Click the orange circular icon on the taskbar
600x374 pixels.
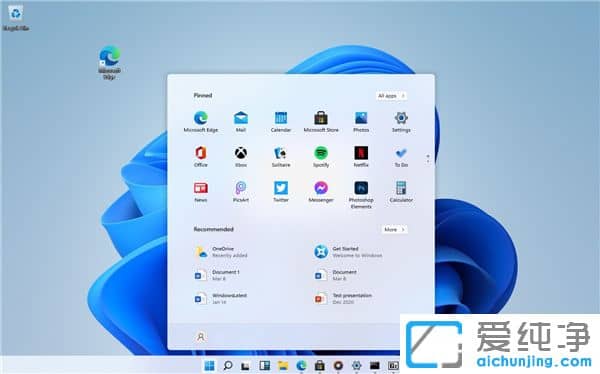pyautogui.click(x=338, y=366)
